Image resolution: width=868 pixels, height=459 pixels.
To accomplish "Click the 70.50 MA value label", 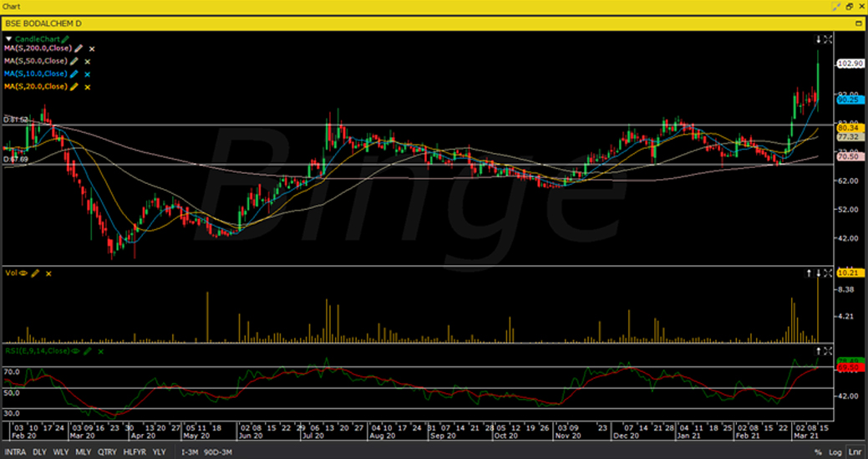I will (849, 157).
